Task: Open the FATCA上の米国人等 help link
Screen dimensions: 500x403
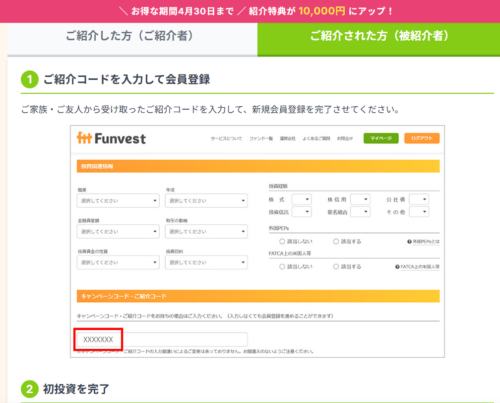Action: [420, 267]
